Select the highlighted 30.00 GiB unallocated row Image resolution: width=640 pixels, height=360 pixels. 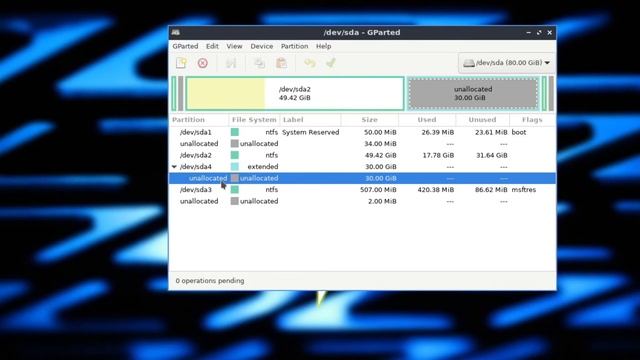click(x=362, y=178)
